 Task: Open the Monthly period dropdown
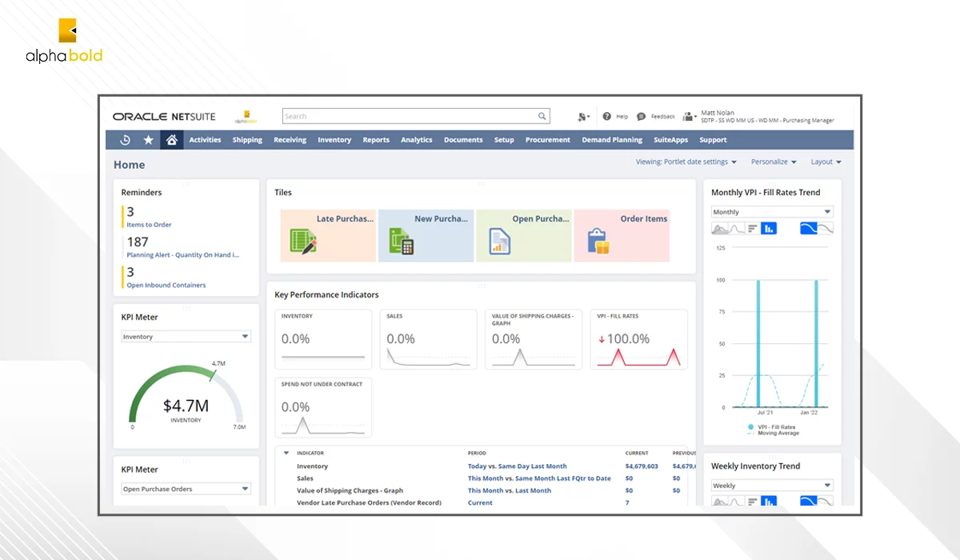coord(772,212)
